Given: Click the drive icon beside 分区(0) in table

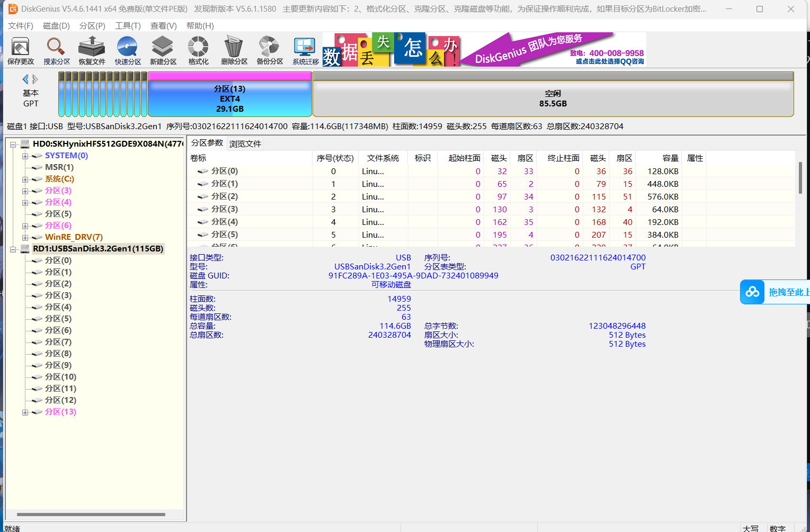Looking at the screenshot, I should [202, 172].
